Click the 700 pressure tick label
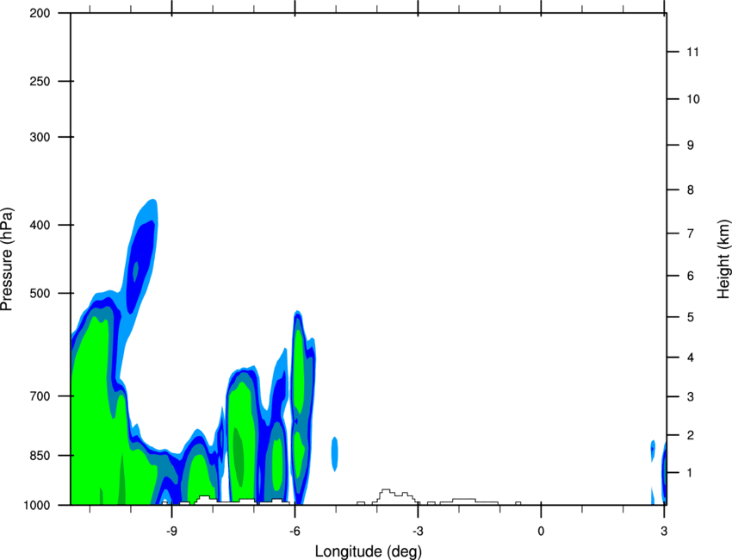 (x=40, y=396)
